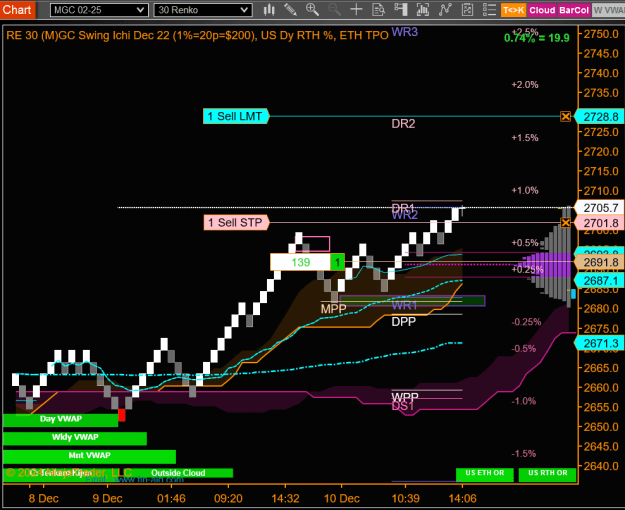The image size is (625, 510).
Task: Click the zoom out magnifier
Action: pos(334,10)
